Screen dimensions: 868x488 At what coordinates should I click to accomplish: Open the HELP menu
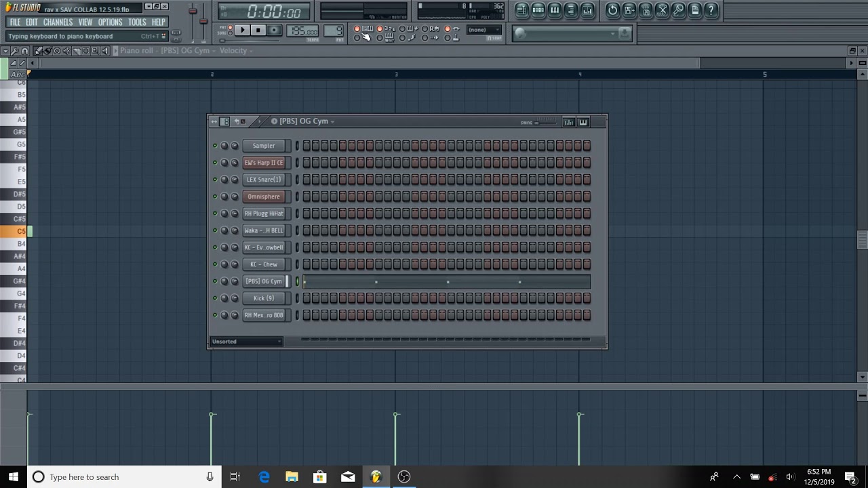click(x=159, y=22)
